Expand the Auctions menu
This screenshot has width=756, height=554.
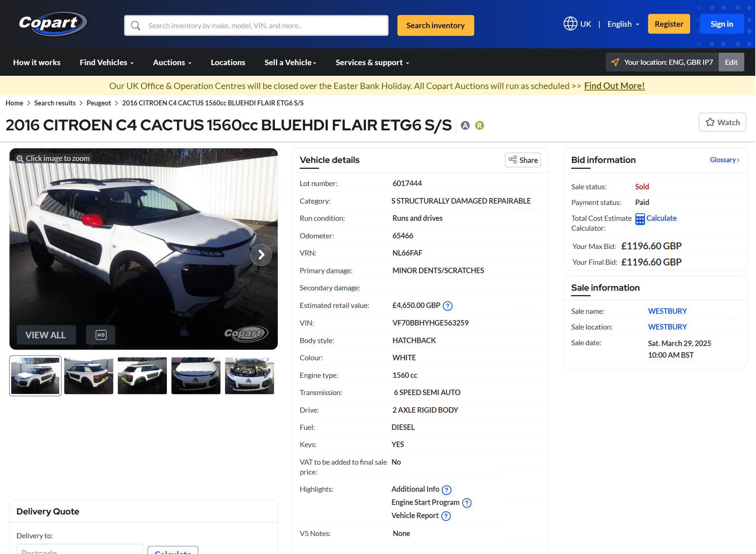(x=172, y=63)
